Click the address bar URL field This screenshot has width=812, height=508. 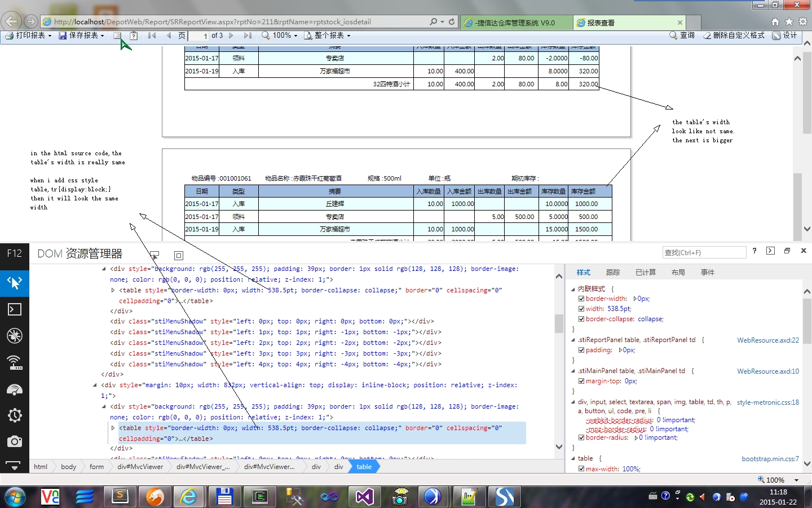click(x=237, y=21)
